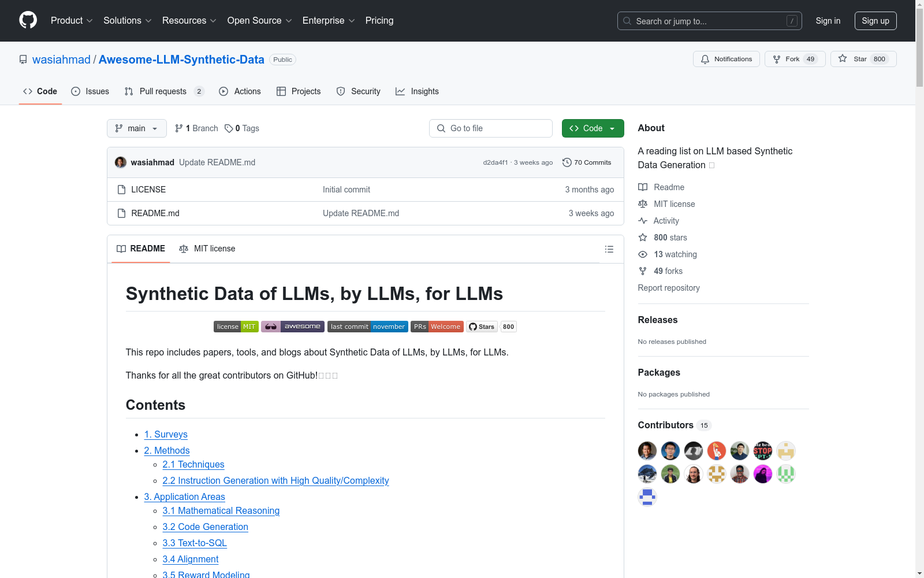
Task: View the 1 Branch link
Action: point(196,128)
